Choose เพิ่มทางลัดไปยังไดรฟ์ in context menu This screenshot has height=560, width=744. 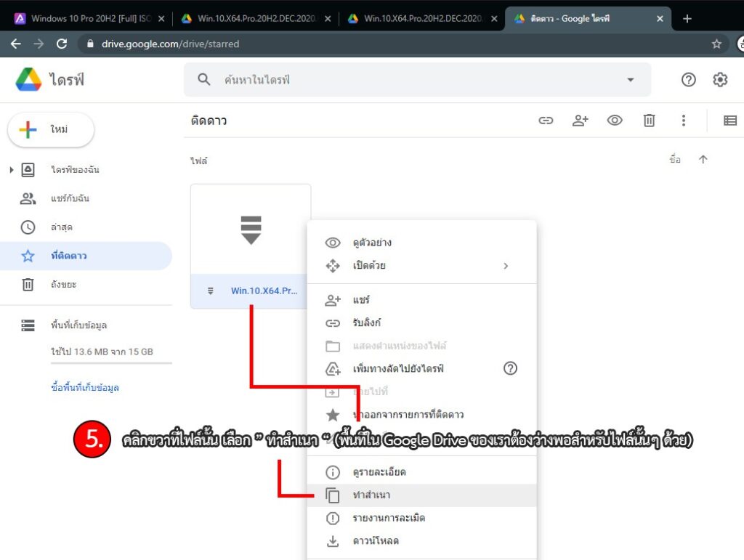[422, 368]
